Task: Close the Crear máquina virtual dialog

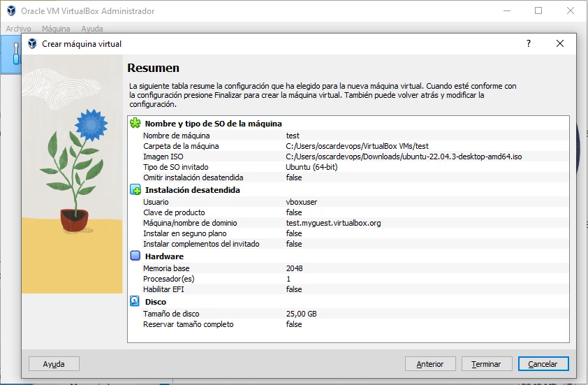Action: coord(560,43)
